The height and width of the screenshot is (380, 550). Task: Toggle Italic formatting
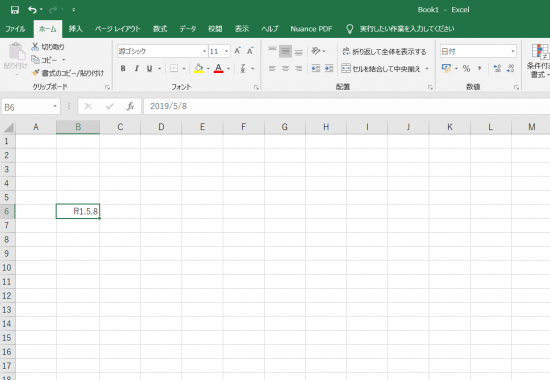pos(136,68)
